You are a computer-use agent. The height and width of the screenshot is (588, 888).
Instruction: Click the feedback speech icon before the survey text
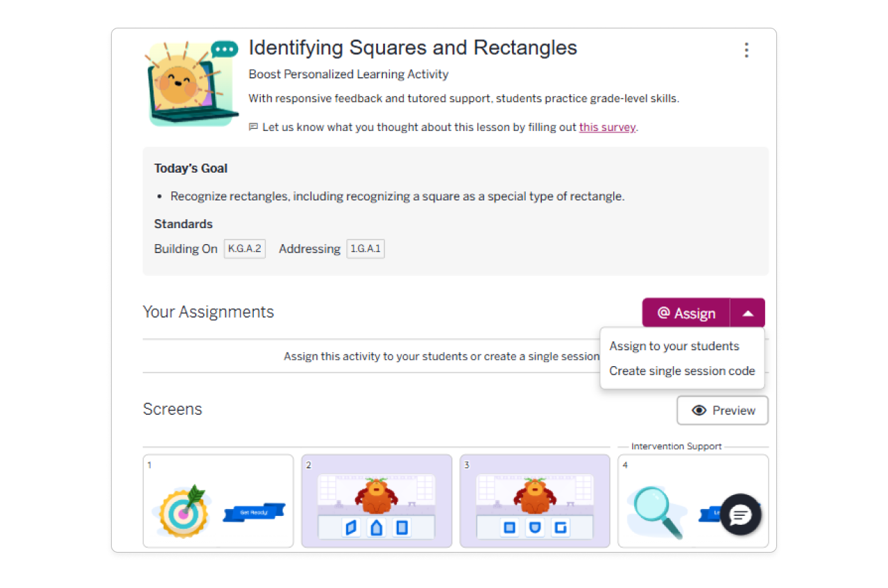click(254, 127)
